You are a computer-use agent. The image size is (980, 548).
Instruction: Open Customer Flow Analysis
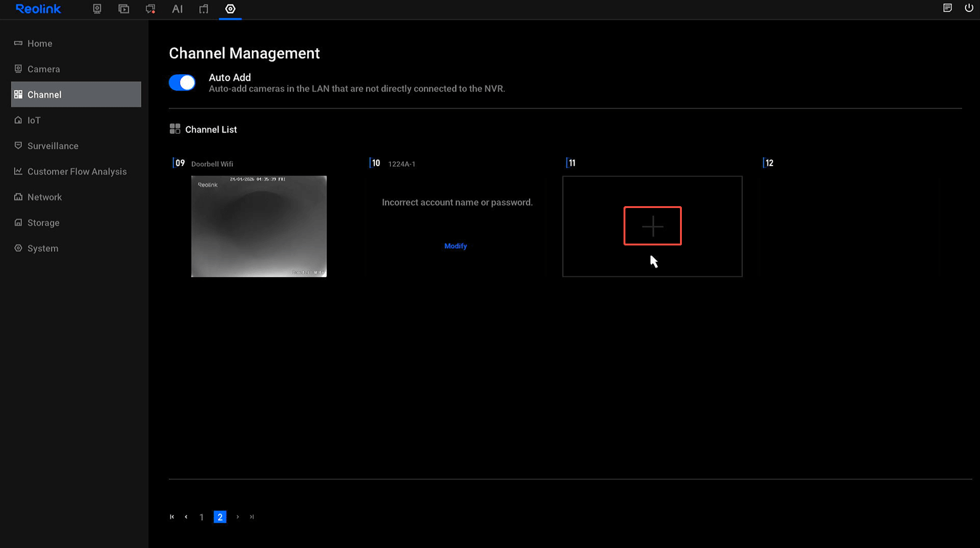point(76,171)
